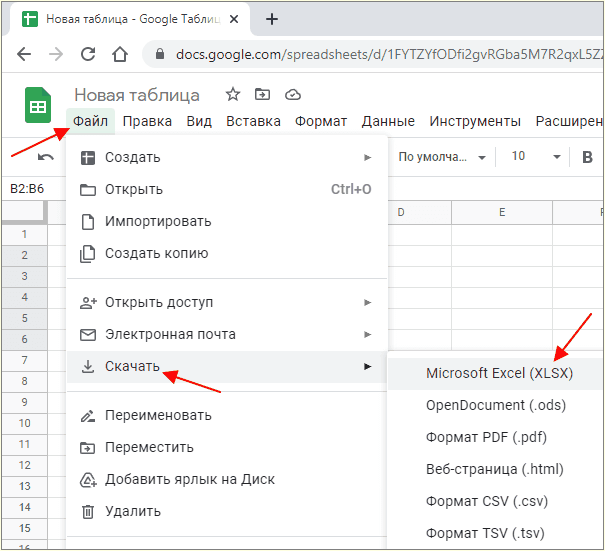The height and width of the screenshot is (551, 605).
Task: Open the Инструменты menu
Action: pyautogui.click(x=475, y=121)
